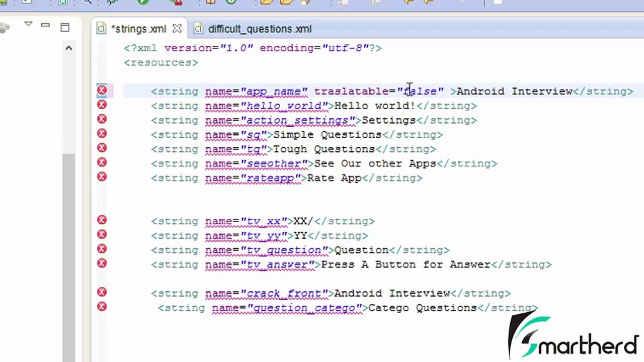
Task: Click the error marker beside rateapp string
Action: 102,176
